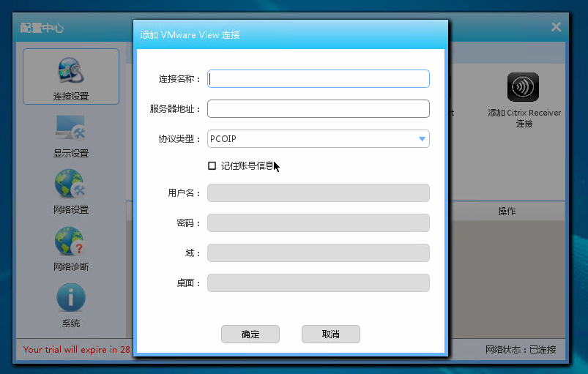Focus the 服务器地址 input field
The image size is (588, 374).
point(319,109)
